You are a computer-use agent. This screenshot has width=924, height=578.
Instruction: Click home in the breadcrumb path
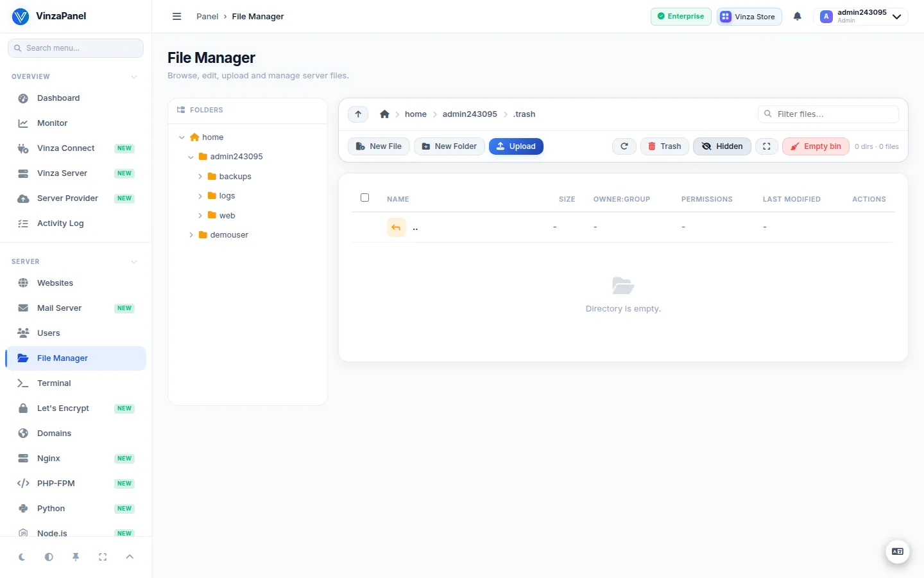click(x=415, y=114)
